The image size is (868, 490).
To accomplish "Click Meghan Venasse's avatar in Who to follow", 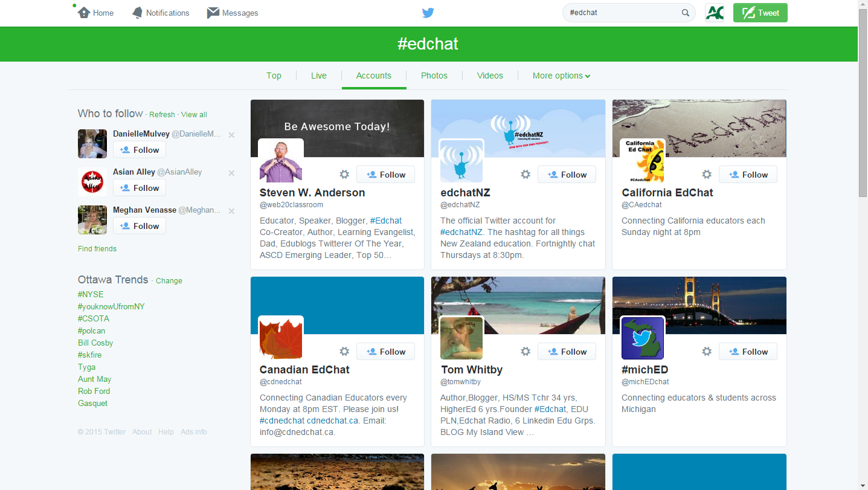I will click(92, 220).
